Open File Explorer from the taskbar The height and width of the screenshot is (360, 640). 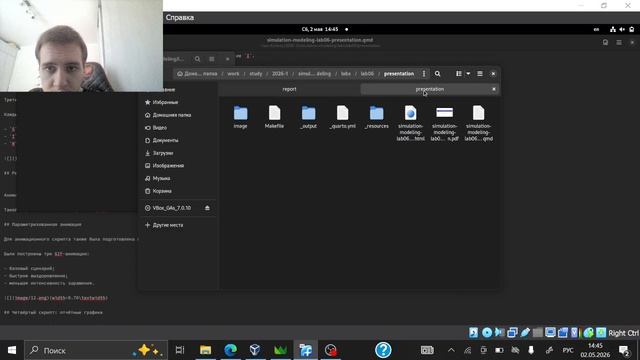pyautogui.click(x=205, y=350)
